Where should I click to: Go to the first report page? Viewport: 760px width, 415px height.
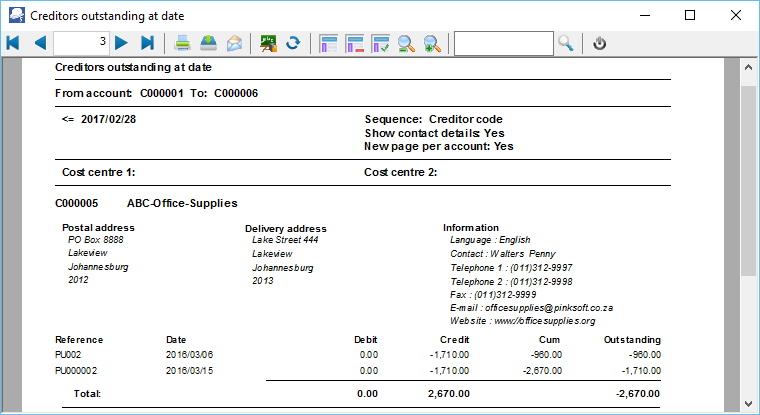[13, 43]
